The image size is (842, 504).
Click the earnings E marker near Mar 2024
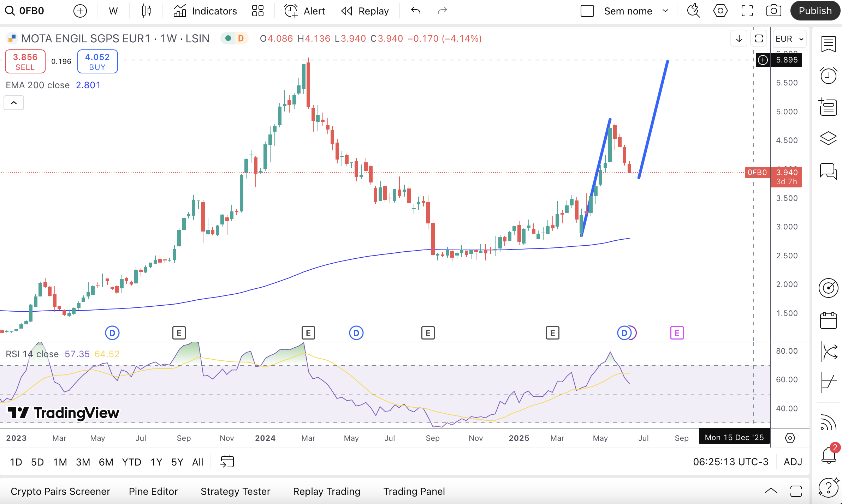(308, 333)
